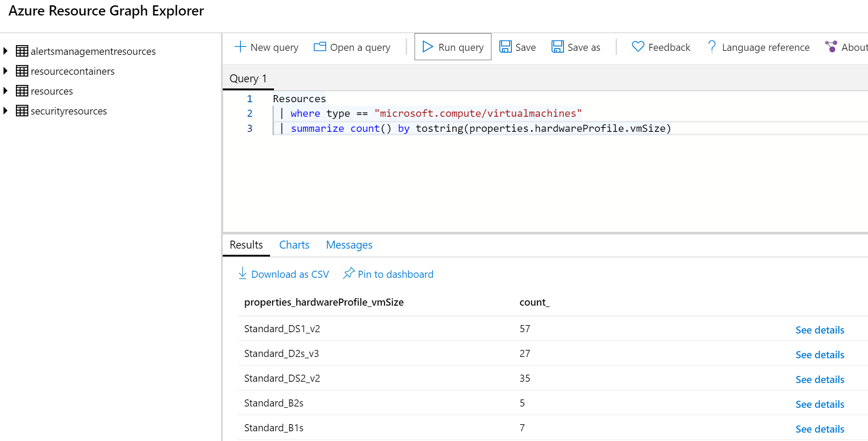This screenshot has width=868, height=441.
Task: Expand the alertsmanagementresources tree node
Action: [5, 51]
